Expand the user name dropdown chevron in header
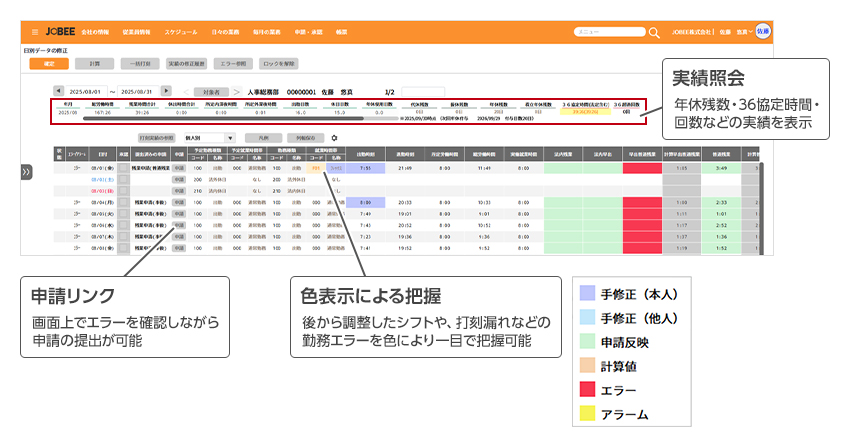The image size is (850, 446). coord(750,32)
